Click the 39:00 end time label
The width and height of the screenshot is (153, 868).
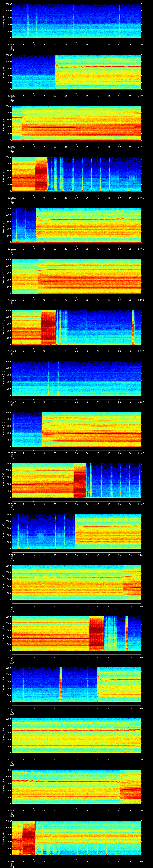[141, 861]
